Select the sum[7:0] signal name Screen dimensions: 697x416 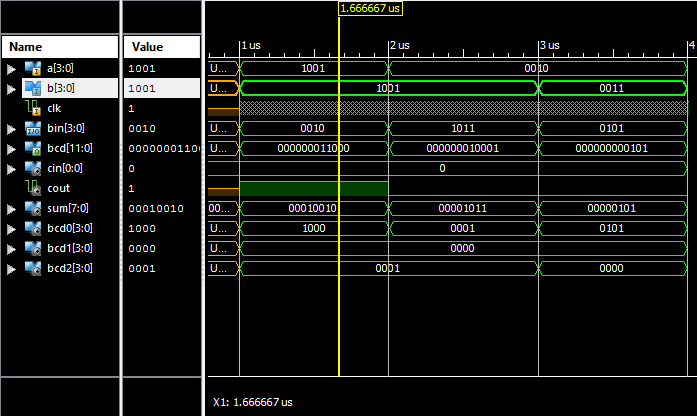click(x=68, y=208)
